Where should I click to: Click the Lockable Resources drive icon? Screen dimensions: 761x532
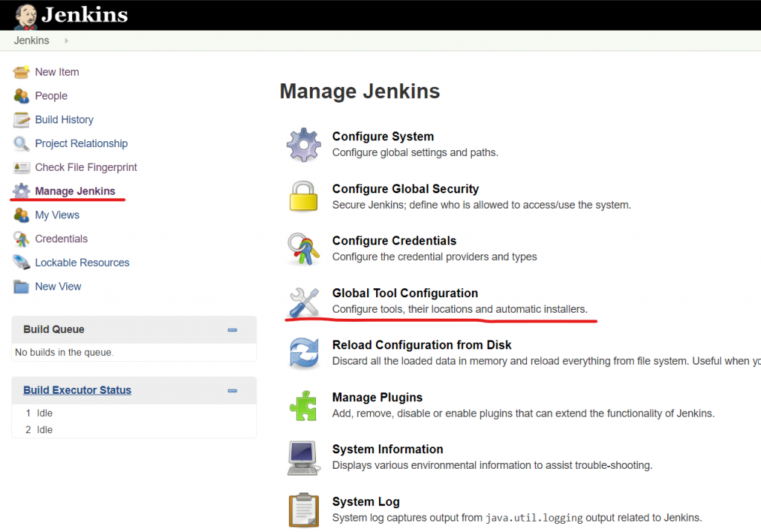pyautogui.click(x=22, y=262)
